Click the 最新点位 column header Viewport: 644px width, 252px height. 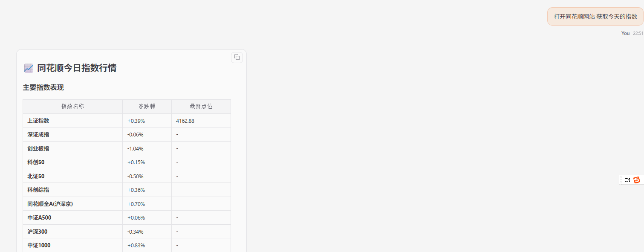tap(201, 107)
